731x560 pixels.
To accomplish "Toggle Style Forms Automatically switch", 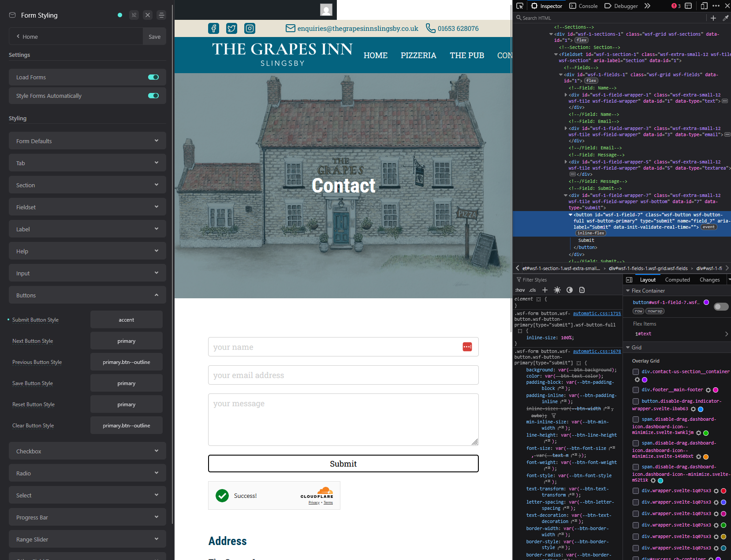I will (x=153, y=96).
